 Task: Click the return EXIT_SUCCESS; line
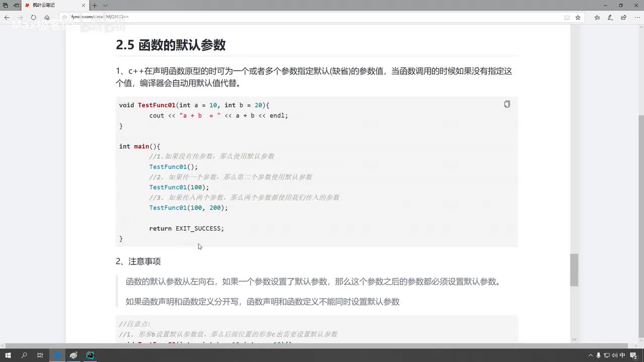click(187, 228)
